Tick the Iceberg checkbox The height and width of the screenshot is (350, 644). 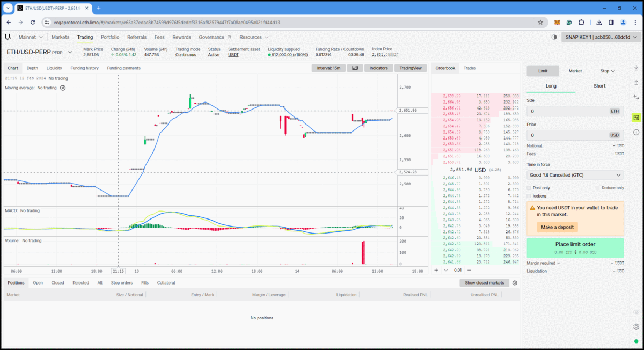click(x=529, y=196)
